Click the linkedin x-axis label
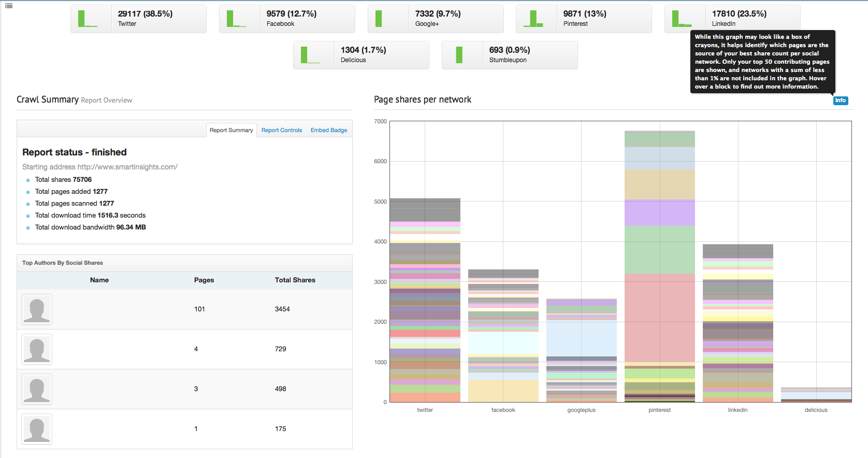 [x=738, y=410]
